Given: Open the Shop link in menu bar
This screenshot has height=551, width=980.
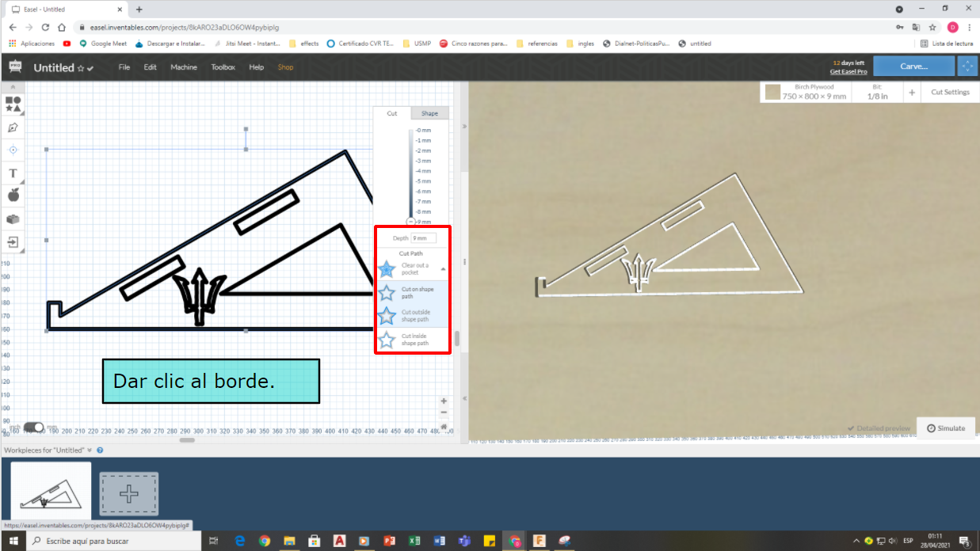Looking at the screenshot, I should pos(285,67).
